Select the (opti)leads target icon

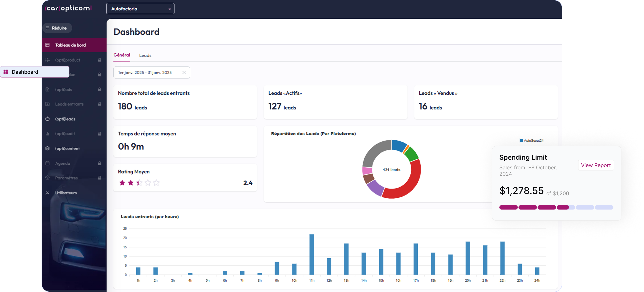[47, 119]
